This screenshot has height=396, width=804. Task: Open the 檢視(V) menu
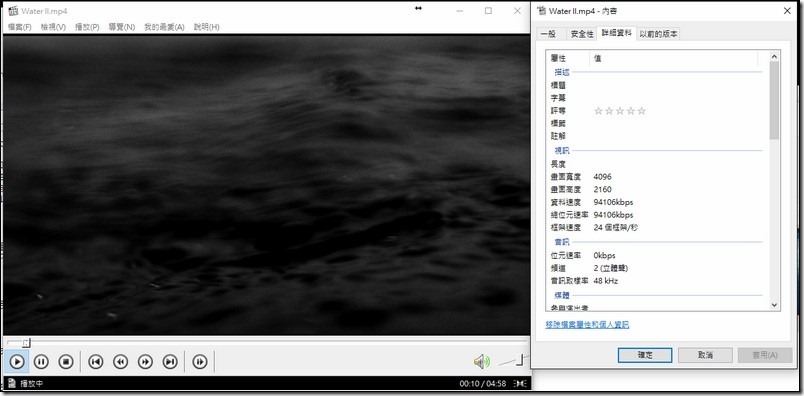(53, 27)
